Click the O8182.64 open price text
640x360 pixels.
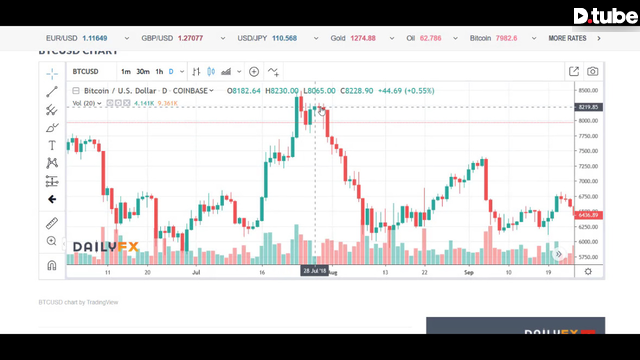click(x=244, y=91)
